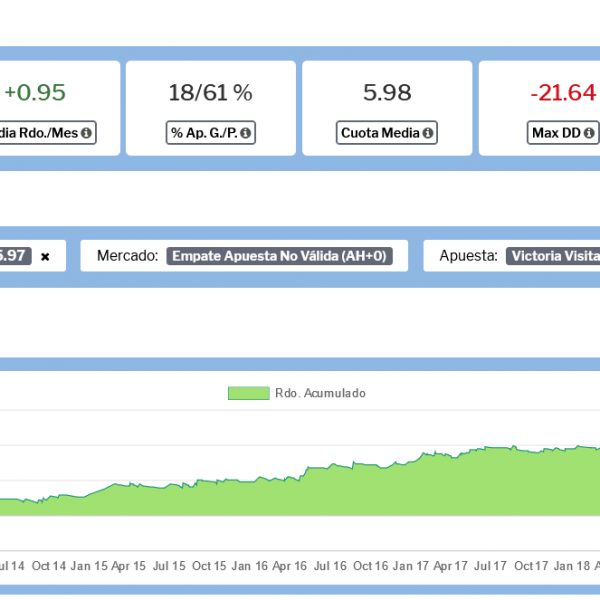Select Empate Apuesta No Válida (AH+0) tag
Screen dimensions: 600x600
[x=279, y=256]
